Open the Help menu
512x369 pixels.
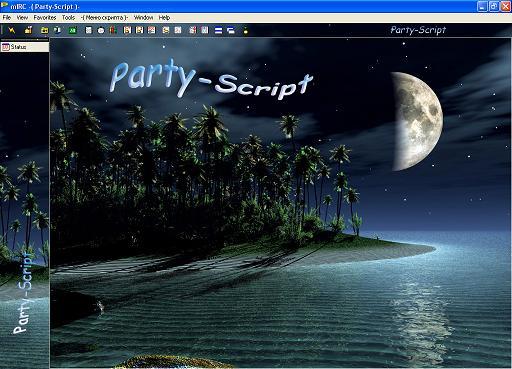click(x=164, y=17)
